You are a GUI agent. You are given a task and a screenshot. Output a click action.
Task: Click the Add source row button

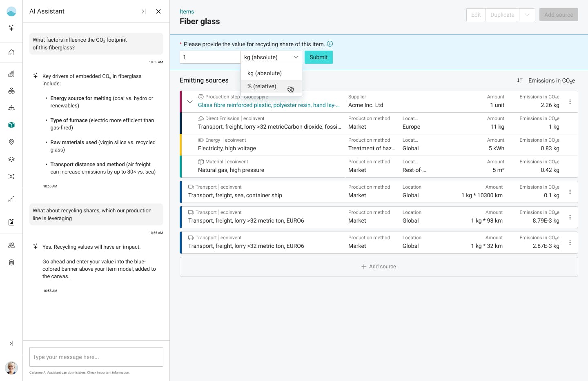[x=379, y=267]
